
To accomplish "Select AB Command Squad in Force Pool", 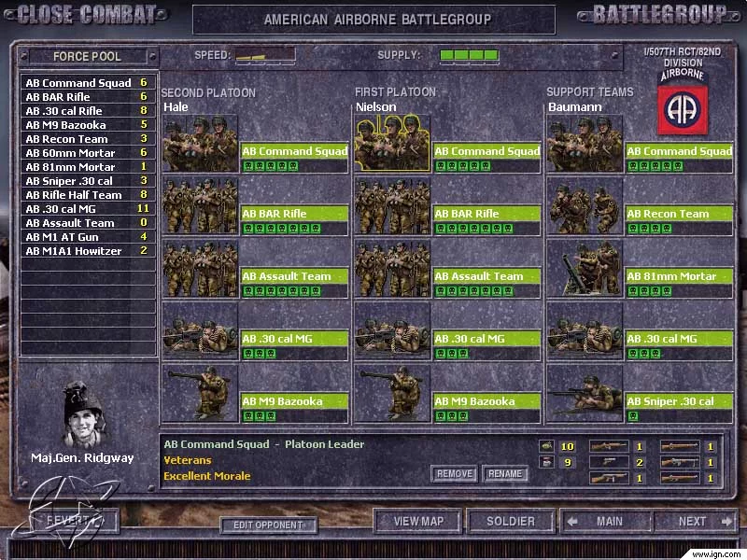I will pos(88,83).
